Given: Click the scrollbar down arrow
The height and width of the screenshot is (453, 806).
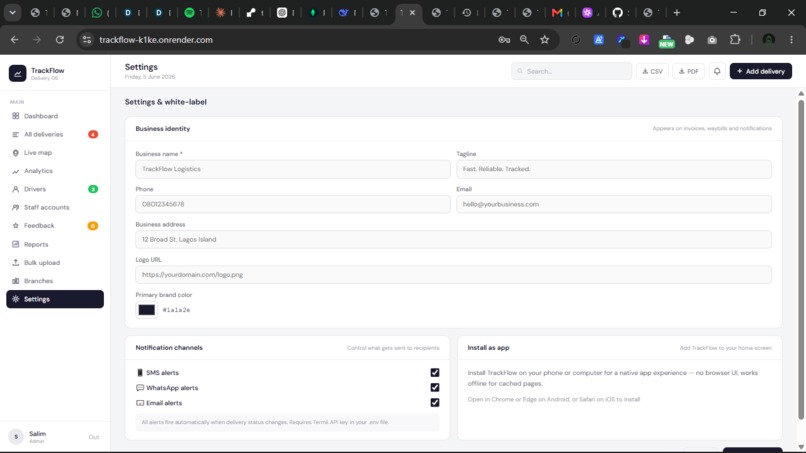Looking at the screenshot, I should click(801, 447).
